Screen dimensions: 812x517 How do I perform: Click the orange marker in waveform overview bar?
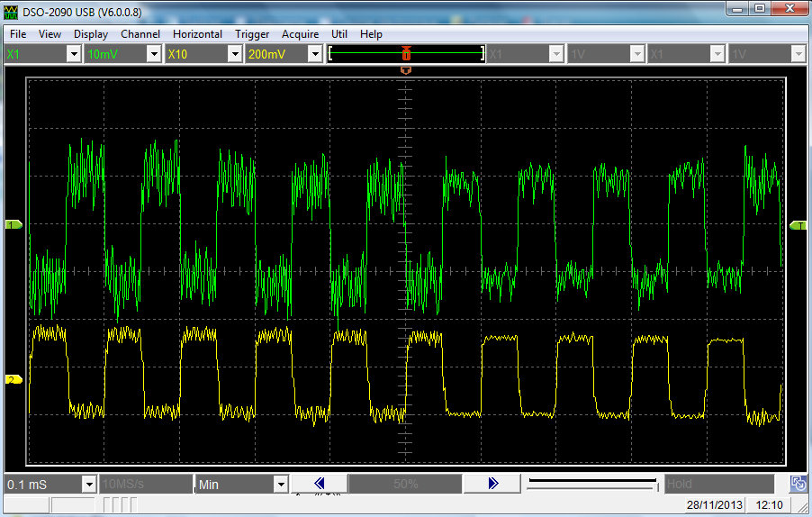click(x=406, y=54)
